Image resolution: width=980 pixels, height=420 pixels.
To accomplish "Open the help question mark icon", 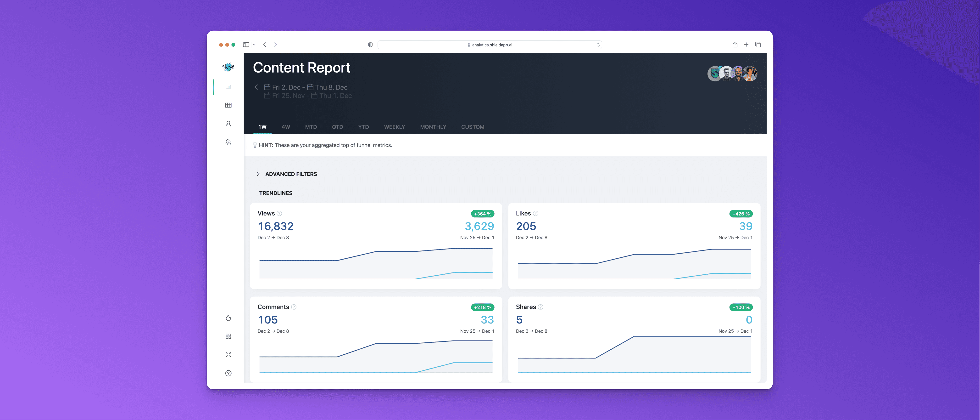I will pos(228,373).
